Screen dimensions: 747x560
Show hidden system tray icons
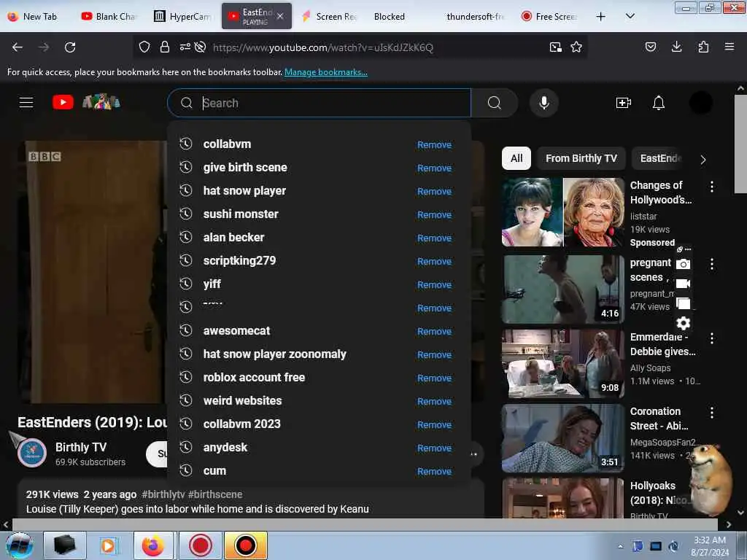click(x=620, y=547)
